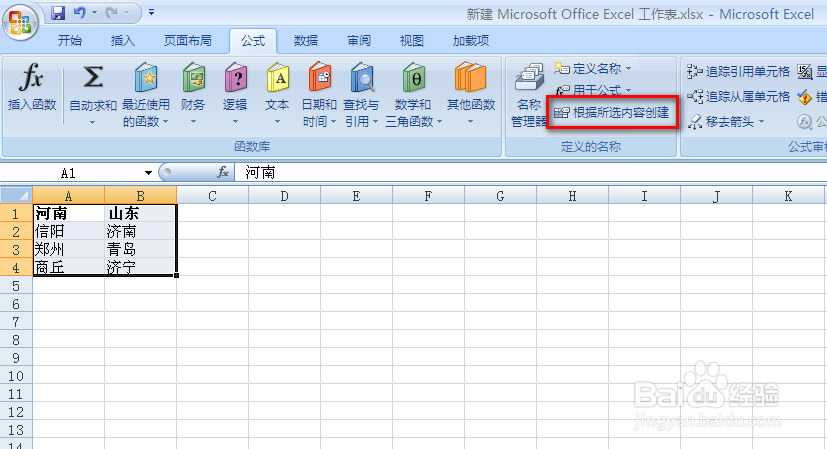Click 追踪从属单元格 button

pos(738,96)
